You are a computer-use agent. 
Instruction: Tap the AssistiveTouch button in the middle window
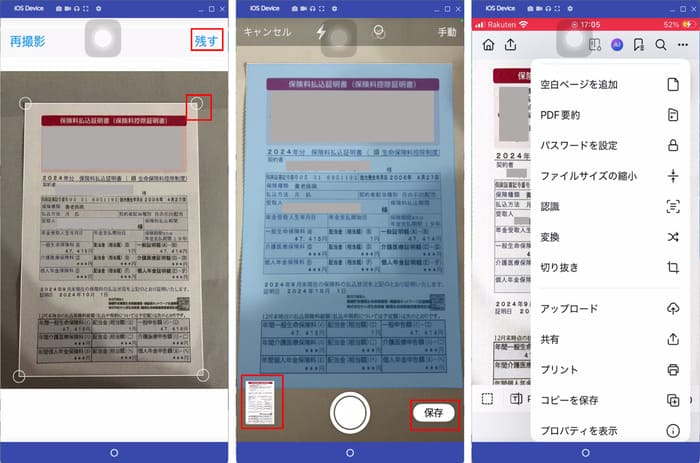[339, 38]
